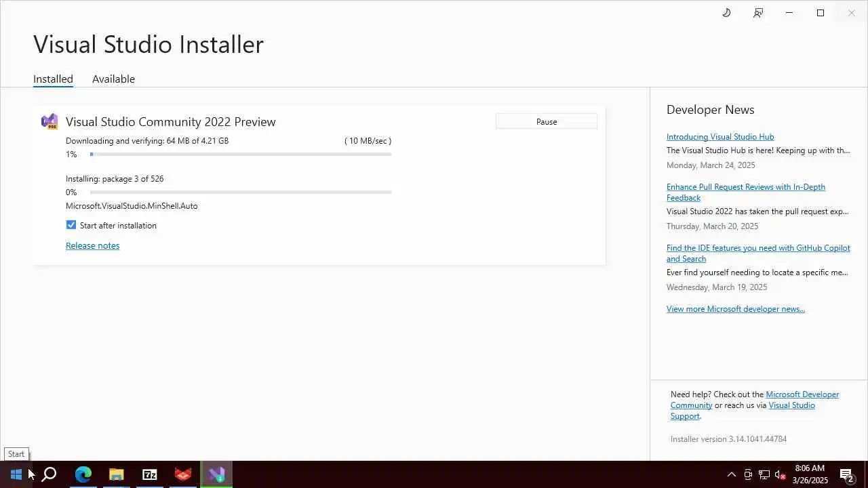868x488 pixels.
Task: Click the network tray icon
Action: (764, 474)
